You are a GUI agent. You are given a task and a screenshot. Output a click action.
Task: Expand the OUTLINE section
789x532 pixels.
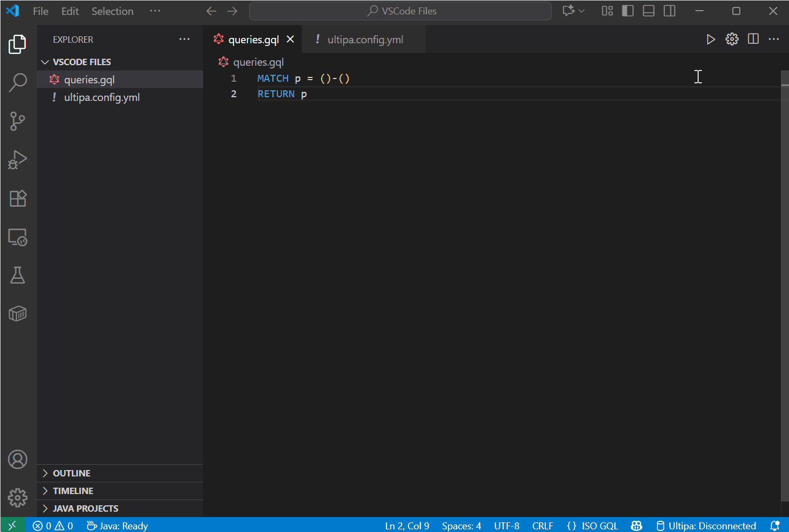point(72,473)
